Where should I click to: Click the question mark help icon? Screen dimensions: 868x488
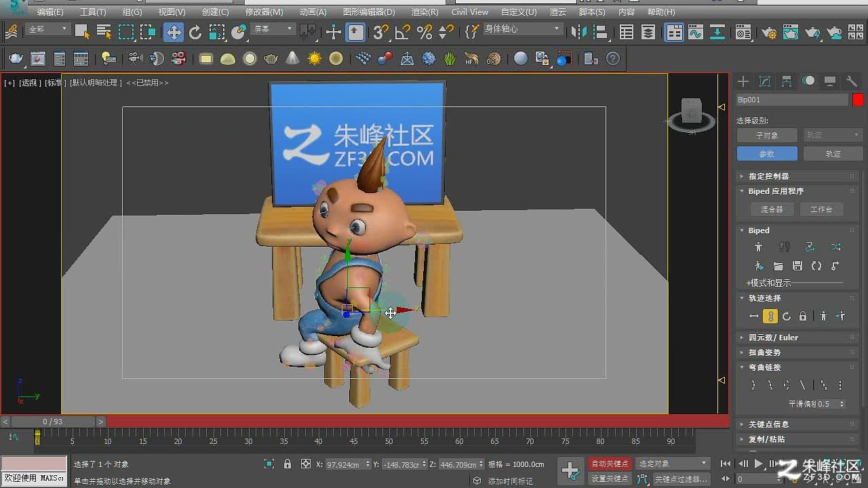(613, 59)
